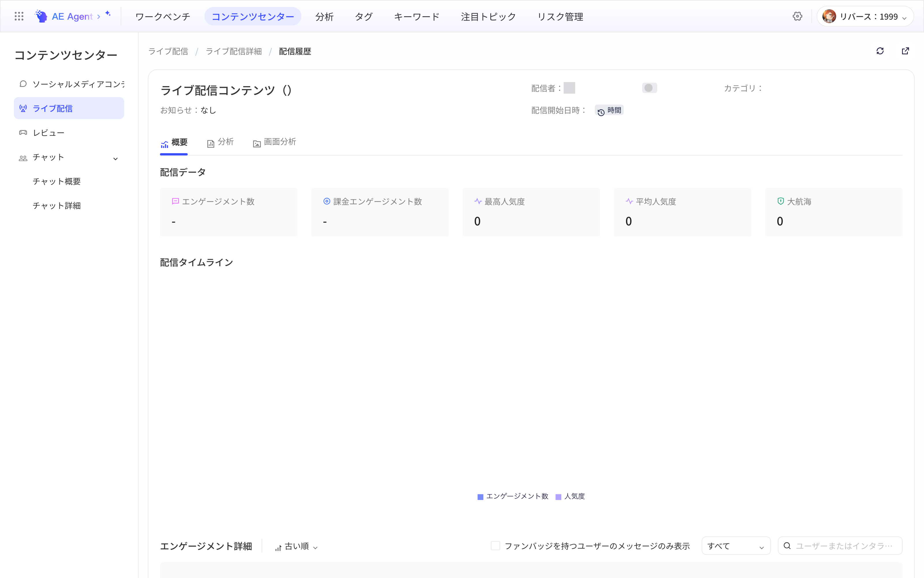Viewport: 924px width, 578px height.
Task: Click the 課金エンゲージメント数 coin icon
Action: click(327, 201)
